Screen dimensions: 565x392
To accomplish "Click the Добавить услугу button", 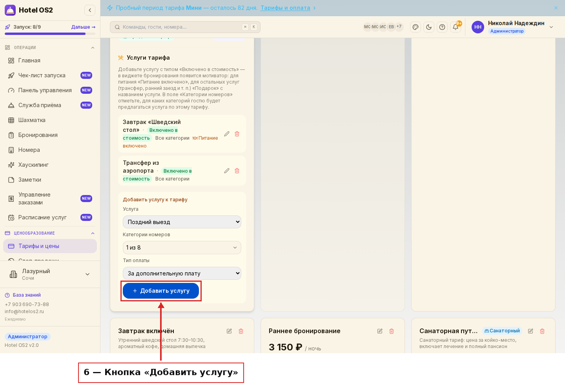I will (x=161, y=291).
